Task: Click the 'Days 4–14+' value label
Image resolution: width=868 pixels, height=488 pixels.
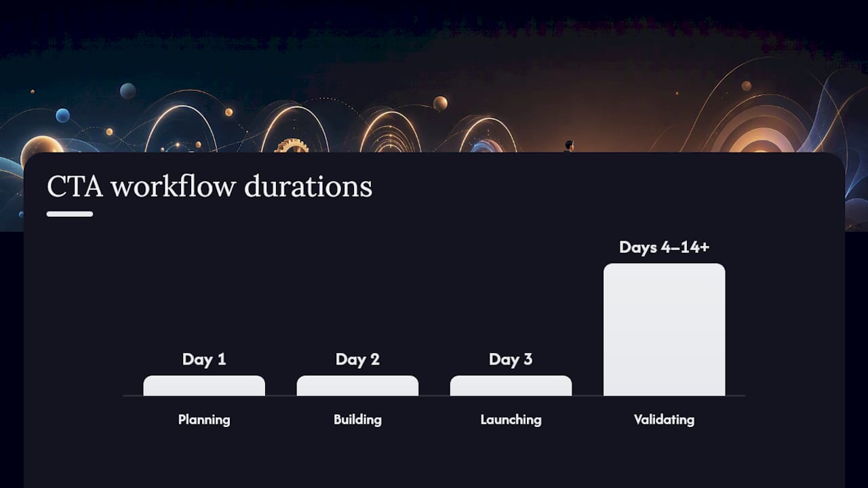Action: [664, 247]
